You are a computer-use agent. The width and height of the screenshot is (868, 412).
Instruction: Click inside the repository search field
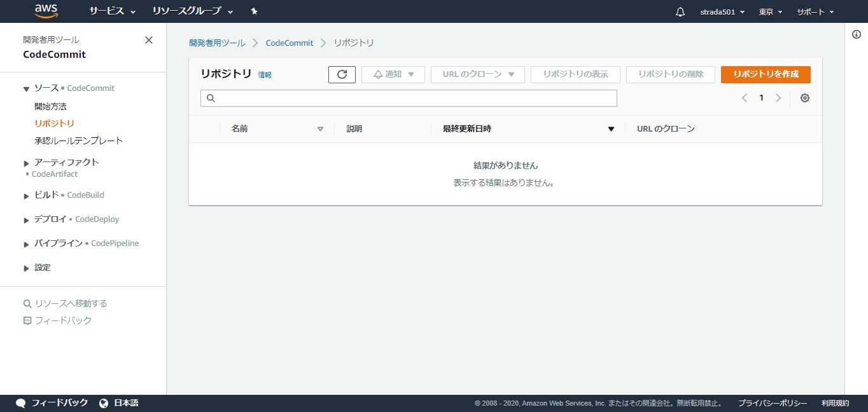pos(409,98)
